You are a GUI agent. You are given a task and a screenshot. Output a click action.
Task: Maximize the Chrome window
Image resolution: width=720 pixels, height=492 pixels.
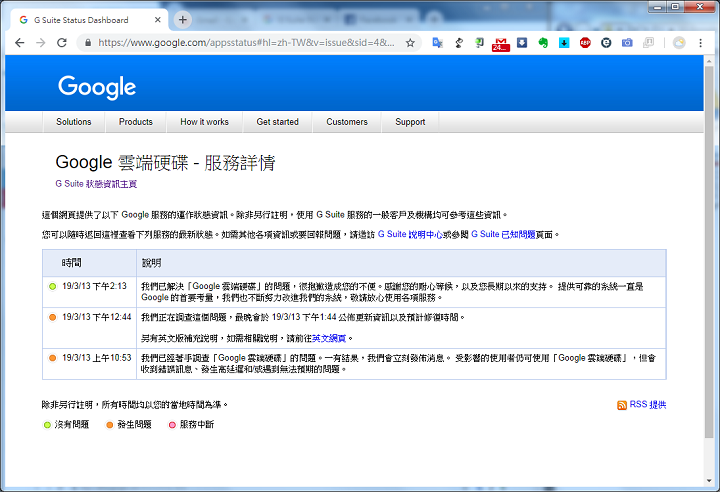675,7
